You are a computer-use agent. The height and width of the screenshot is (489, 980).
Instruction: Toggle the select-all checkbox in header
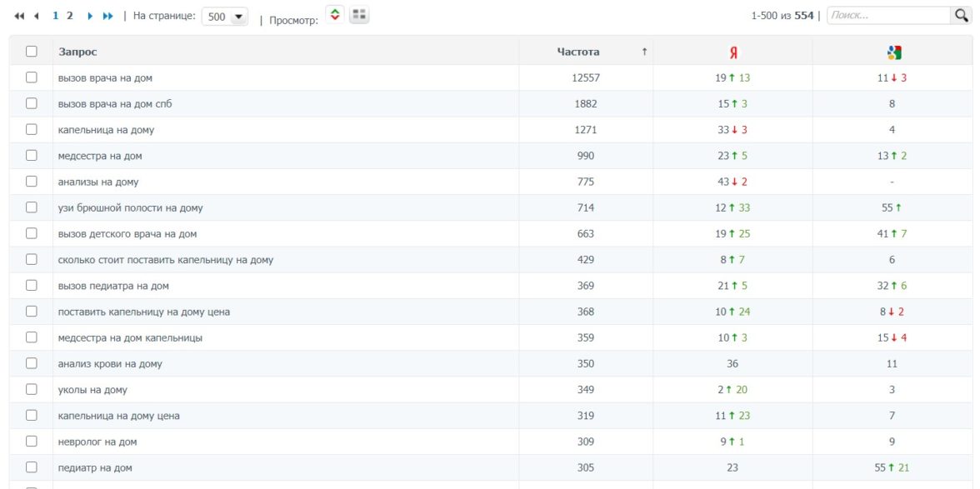coord(32,52)
